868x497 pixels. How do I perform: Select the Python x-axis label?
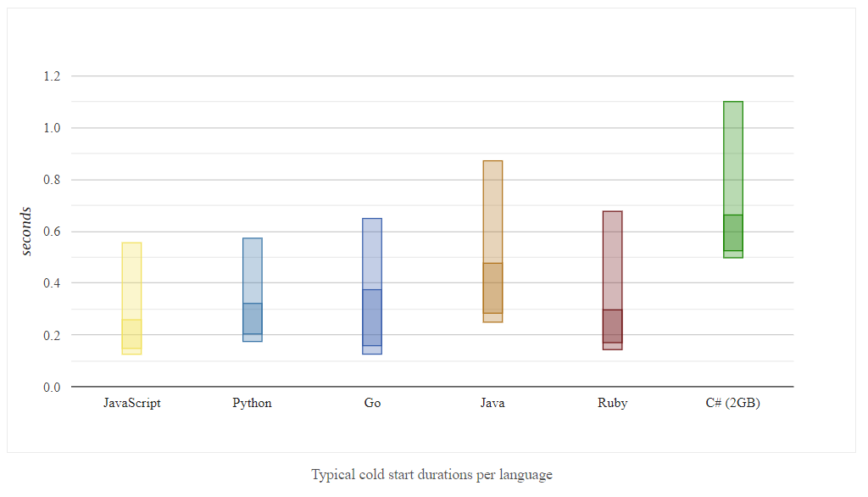(x=252, y=403)
